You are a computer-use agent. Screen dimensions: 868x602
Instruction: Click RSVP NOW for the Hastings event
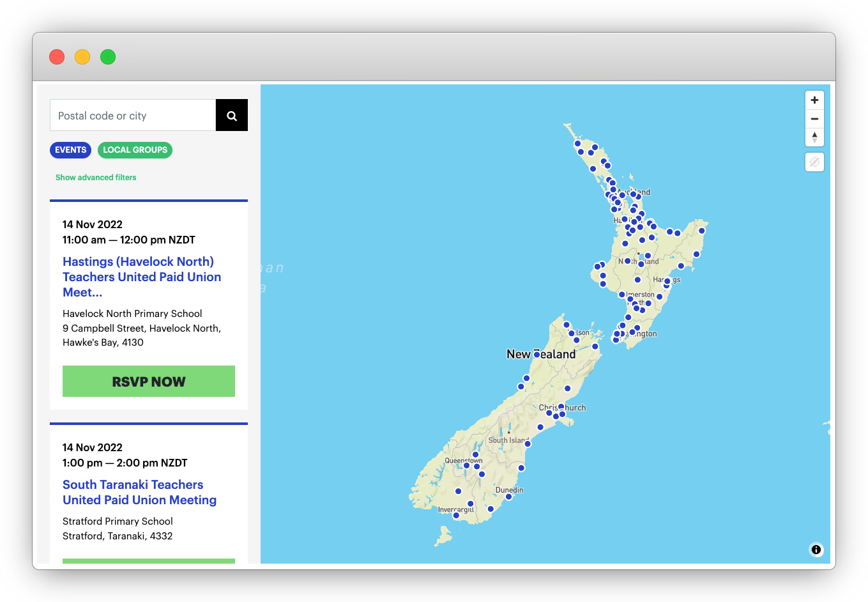148,381
